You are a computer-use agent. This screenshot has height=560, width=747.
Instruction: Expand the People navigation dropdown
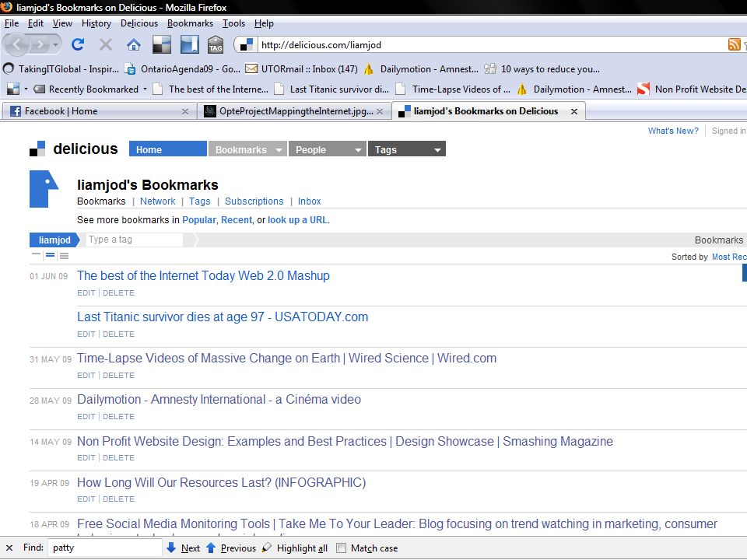pos(358,150)
